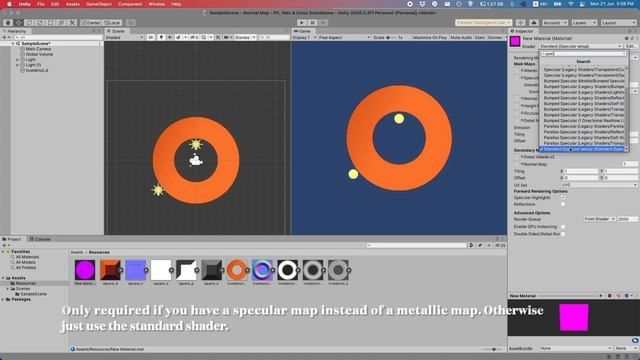Toggle pivot mode Center button
This screenshot has height=360, width=640.
point(91,23)
